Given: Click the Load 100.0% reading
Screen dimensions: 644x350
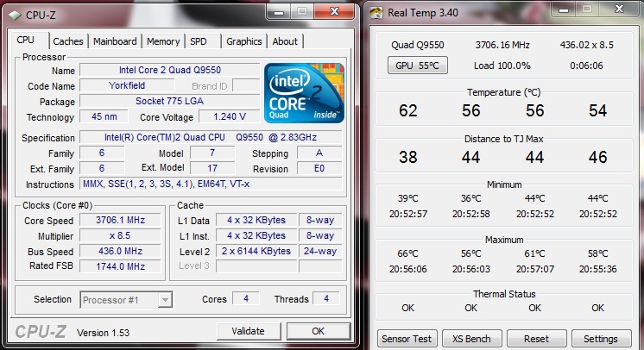Looking at the screenshot, I should tap(502, 66).
